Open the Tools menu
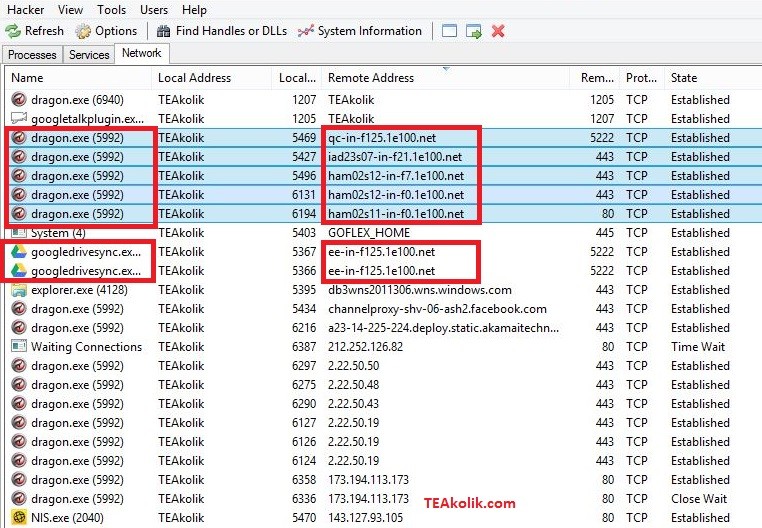This screenshot has width=762, height=528. [111, 9]
